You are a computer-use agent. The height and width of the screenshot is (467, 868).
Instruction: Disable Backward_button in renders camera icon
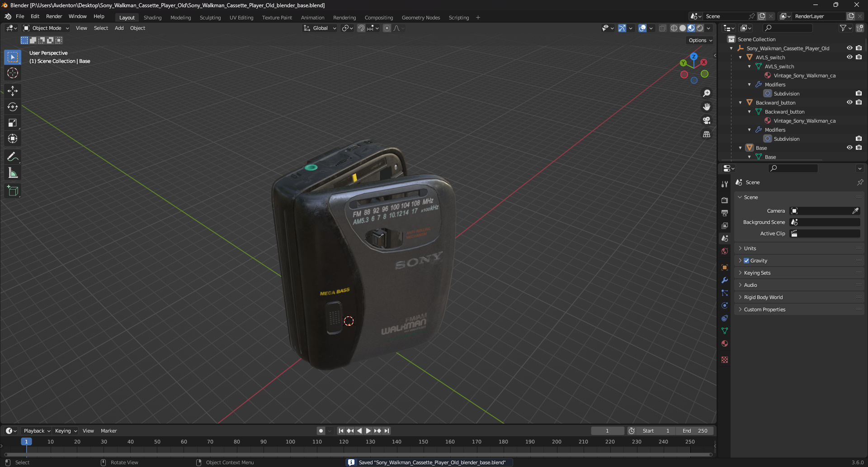point(859,102)
